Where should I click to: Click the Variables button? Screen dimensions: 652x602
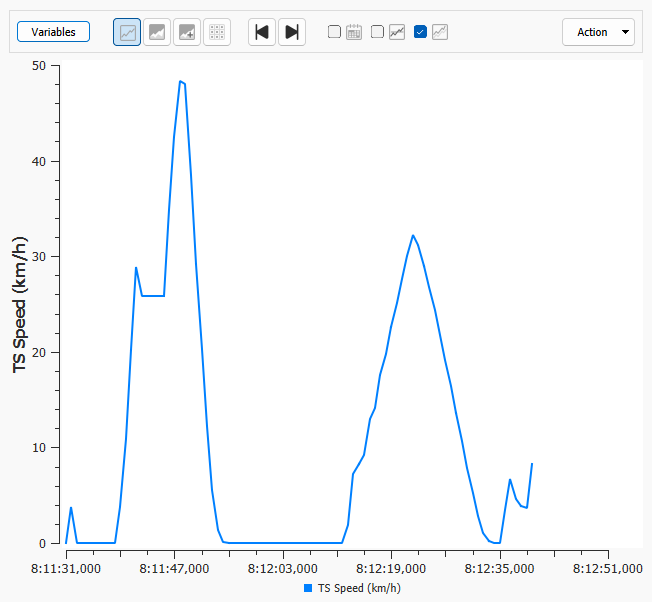coord(53,32)
